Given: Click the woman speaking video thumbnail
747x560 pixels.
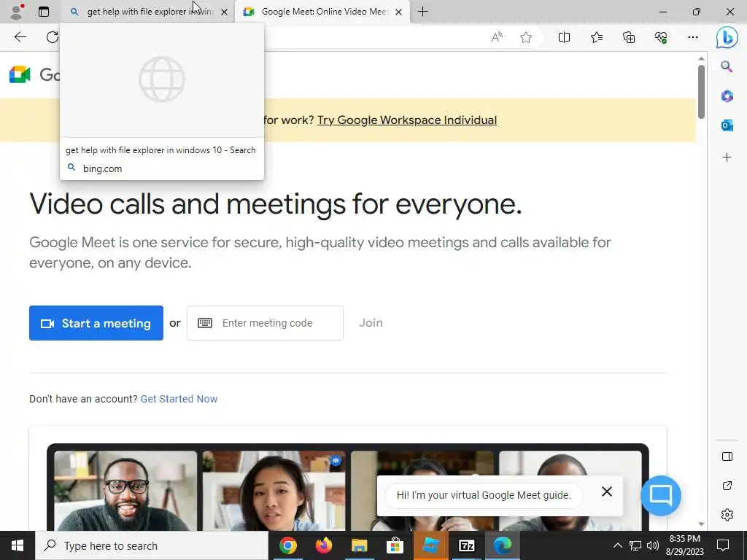Looking at the screenshot, I should (x=274, y=491).
